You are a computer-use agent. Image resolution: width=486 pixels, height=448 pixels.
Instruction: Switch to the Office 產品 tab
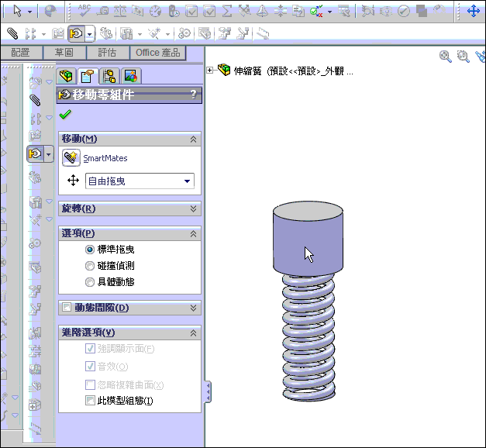click(x=158, y=53)
